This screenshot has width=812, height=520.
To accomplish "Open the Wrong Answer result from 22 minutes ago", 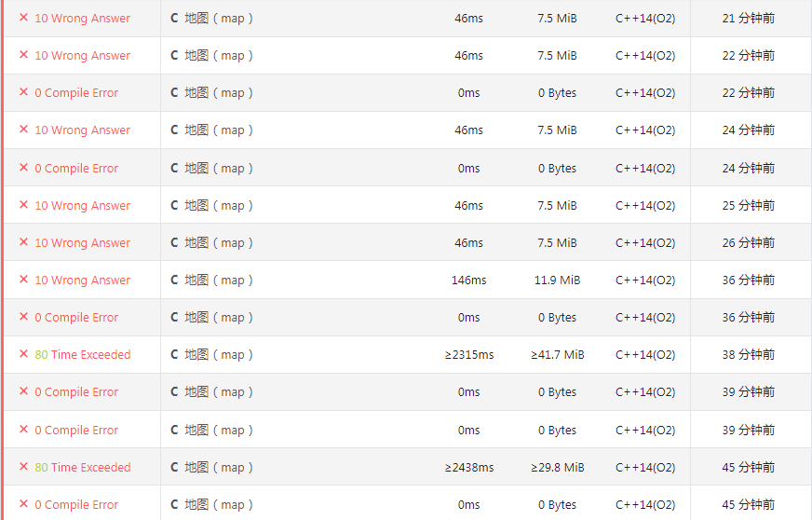I will coord(82,56).
